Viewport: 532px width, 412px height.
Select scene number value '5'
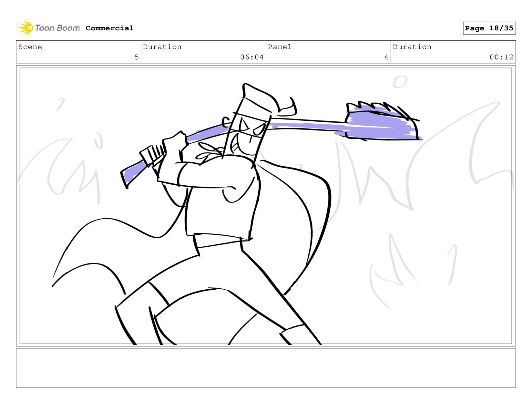[x=137, y=57]
